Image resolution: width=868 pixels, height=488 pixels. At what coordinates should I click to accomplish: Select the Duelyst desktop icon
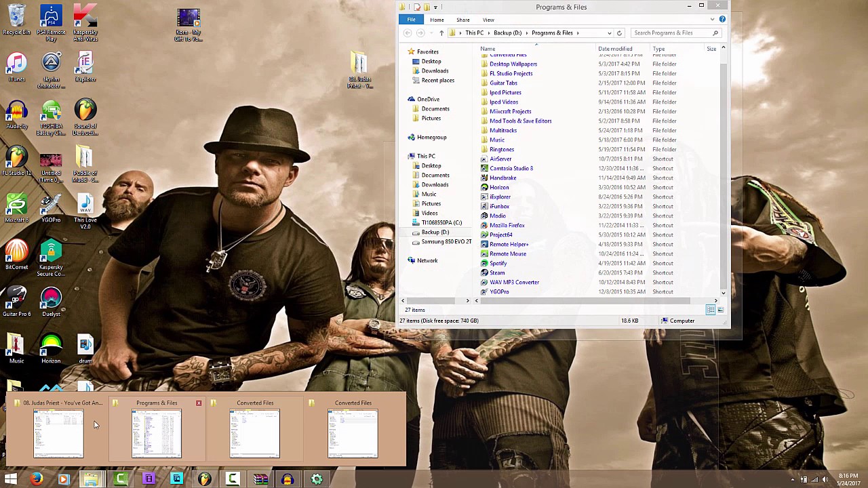click(x=51, y=301)
